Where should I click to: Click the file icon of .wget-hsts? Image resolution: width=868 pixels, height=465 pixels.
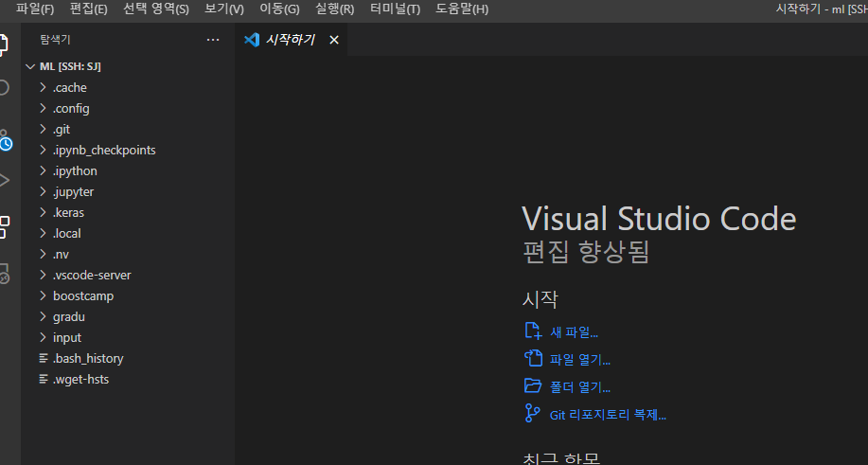[x=44, y=379]
